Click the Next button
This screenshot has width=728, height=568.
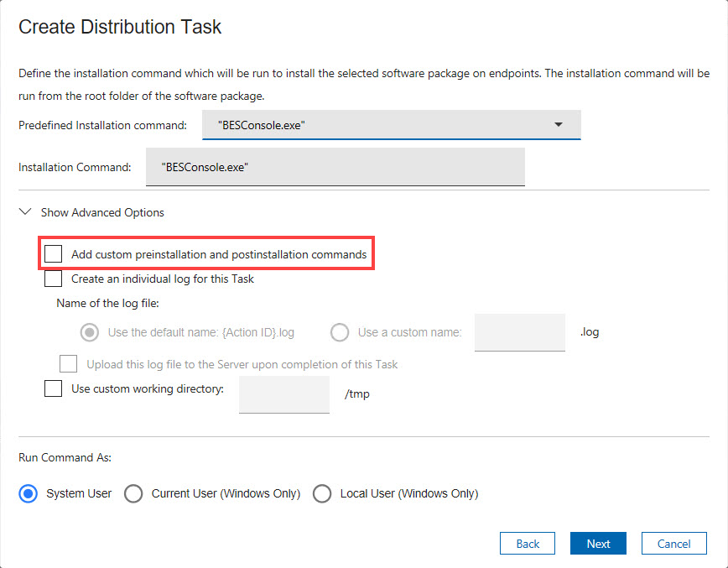coord(598,543)
